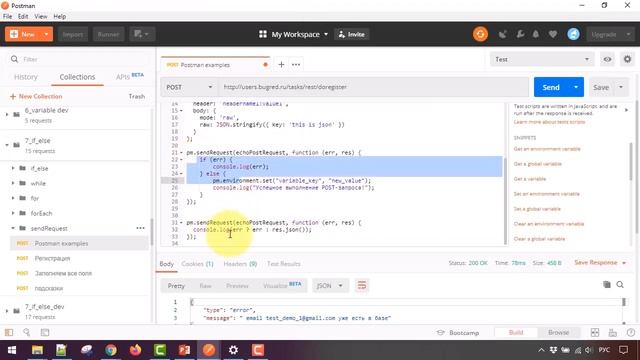This screenshot has width=640, height=360.
Task: Open the Edit menu
Action: (23, 16)
